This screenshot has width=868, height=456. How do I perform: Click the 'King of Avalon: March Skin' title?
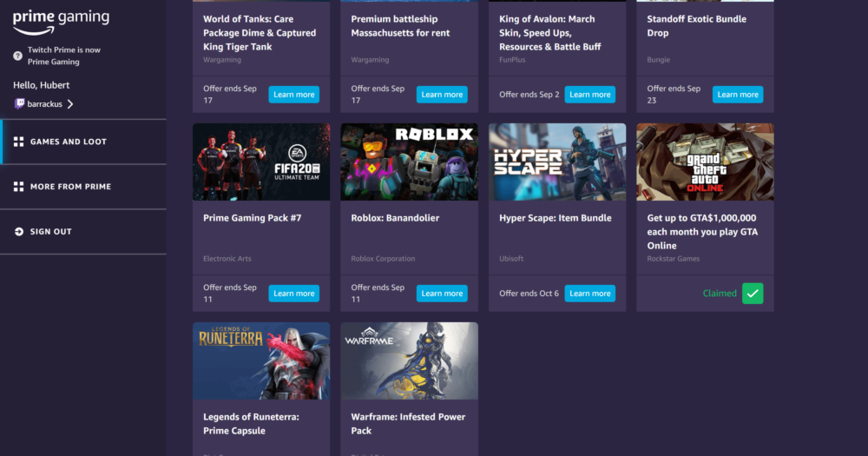point(549,33)
